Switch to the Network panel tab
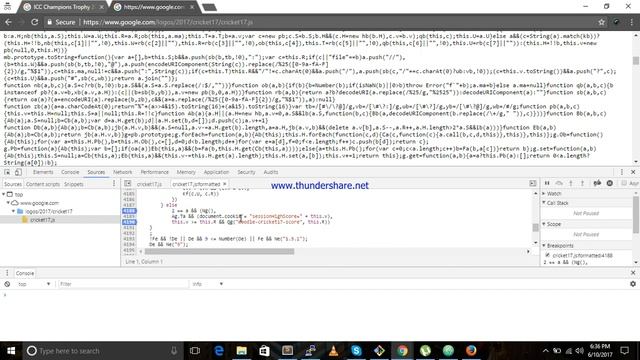This screenshot has width=640, height=360. 122,172
